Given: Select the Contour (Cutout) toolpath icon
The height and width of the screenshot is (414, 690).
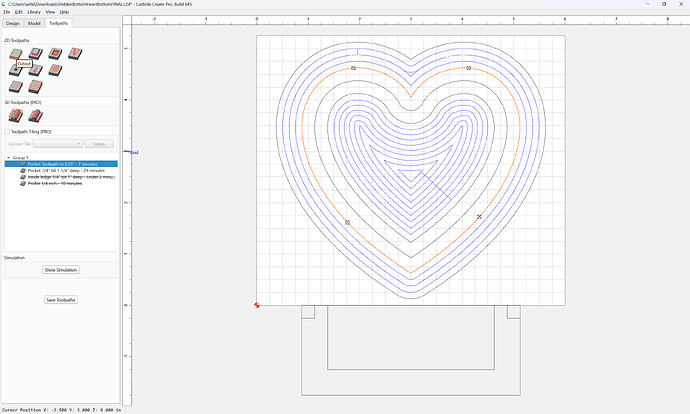Looking at the screenshot, I should tap(15, 54).
